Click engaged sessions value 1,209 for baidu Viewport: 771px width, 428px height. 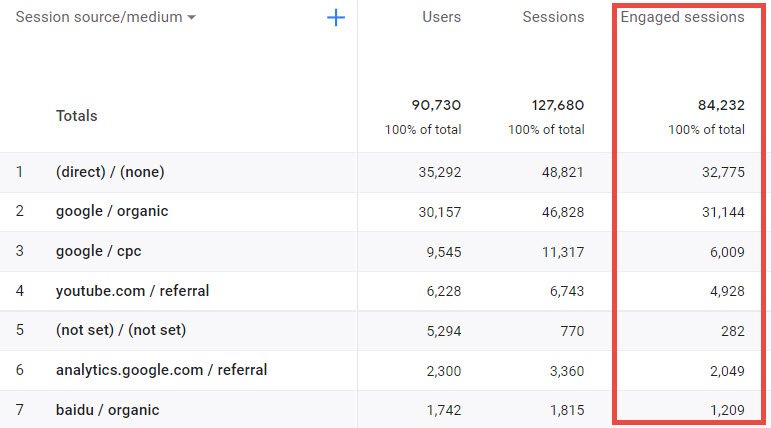point(727,410)
